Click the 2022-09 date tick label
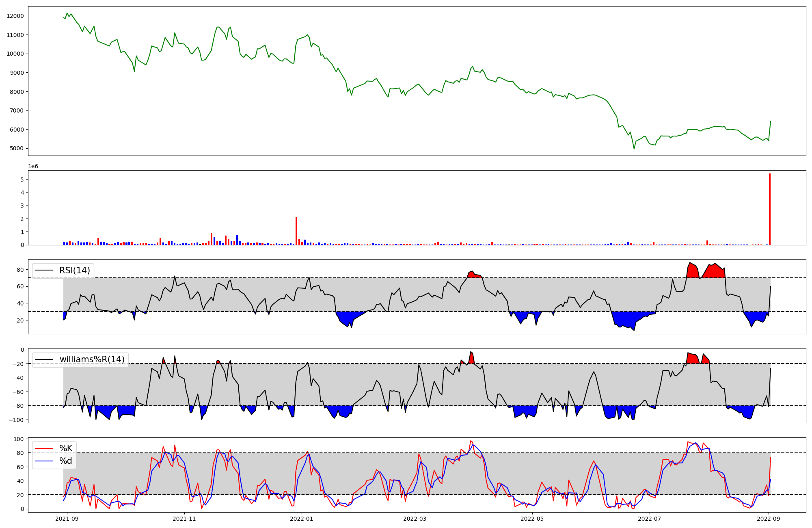The image size is (812, 528). 769,519
